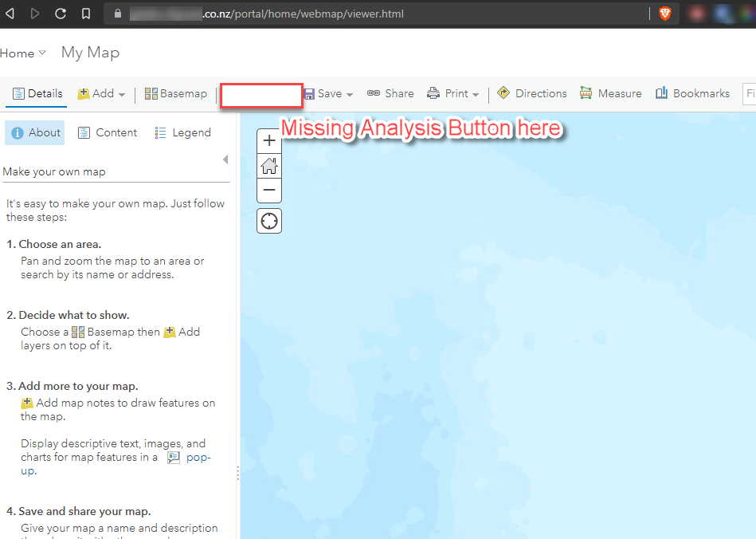Collapse the side panel with the arrow
The width and height of the screenshot is (756, 539).
[x=225, y=159]
